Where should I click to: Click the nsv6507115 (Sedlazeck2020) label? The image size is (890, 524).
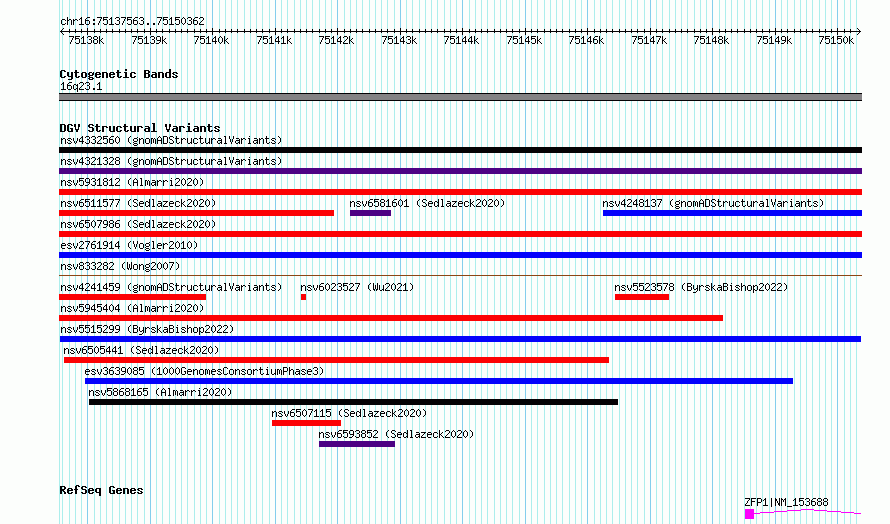tap(349, 413)
